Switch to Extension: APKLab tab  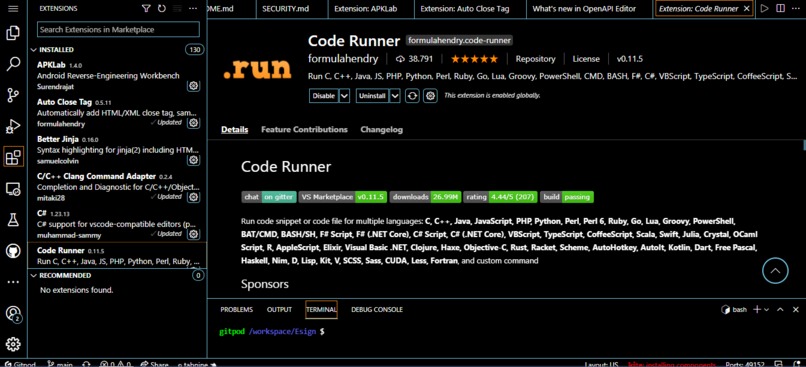tap(365, 9)
